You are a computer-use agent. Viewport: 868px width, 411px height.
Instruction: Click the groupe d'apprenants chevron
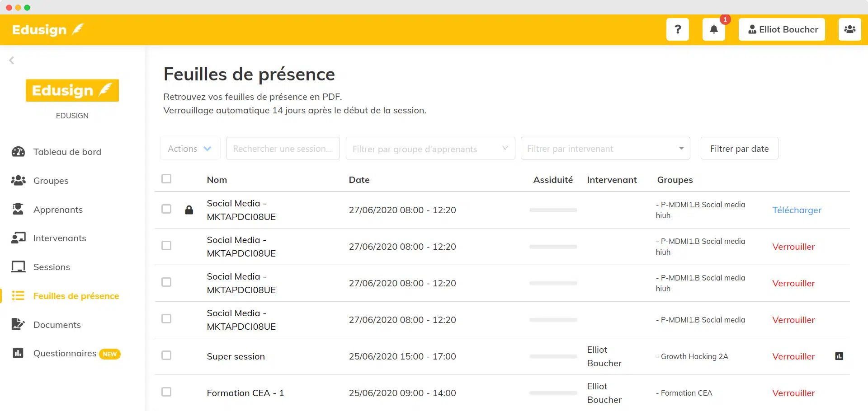(505, 148)
